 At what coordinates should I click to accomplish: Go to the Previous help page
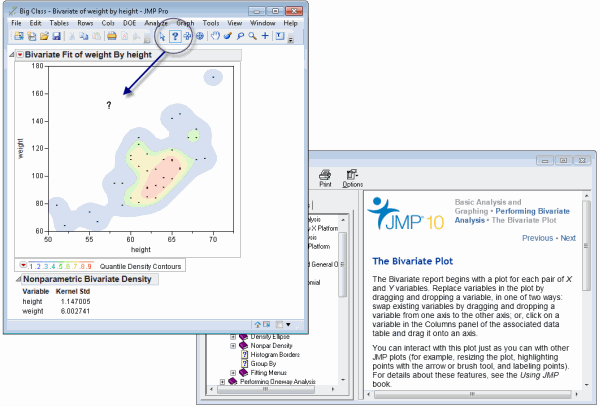[538, 238]
